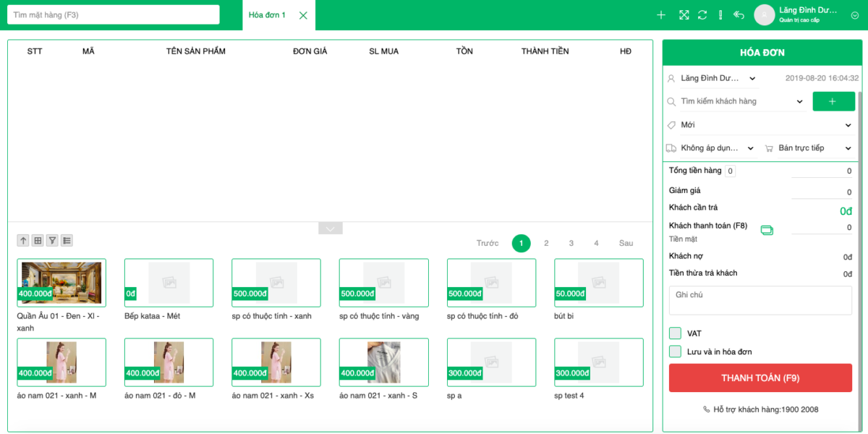
Task: Enable the VAT checkbox
Action: tap(675, 333)
